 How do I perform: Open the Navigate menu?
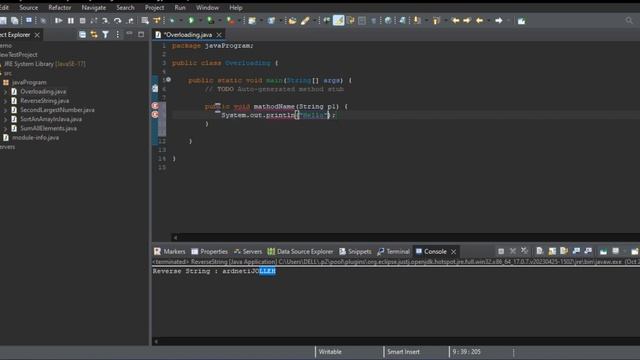pos(93,7)
